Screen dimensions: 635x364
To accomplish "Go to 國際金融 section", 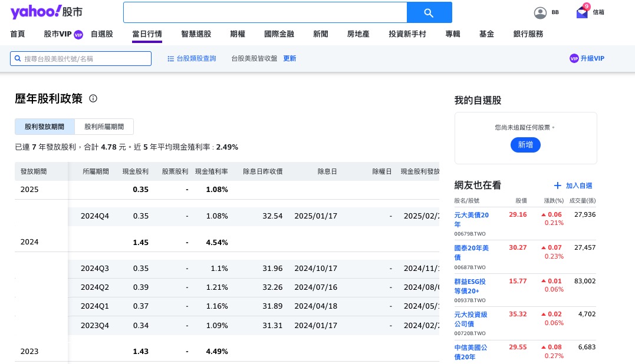I will (279, 34).
